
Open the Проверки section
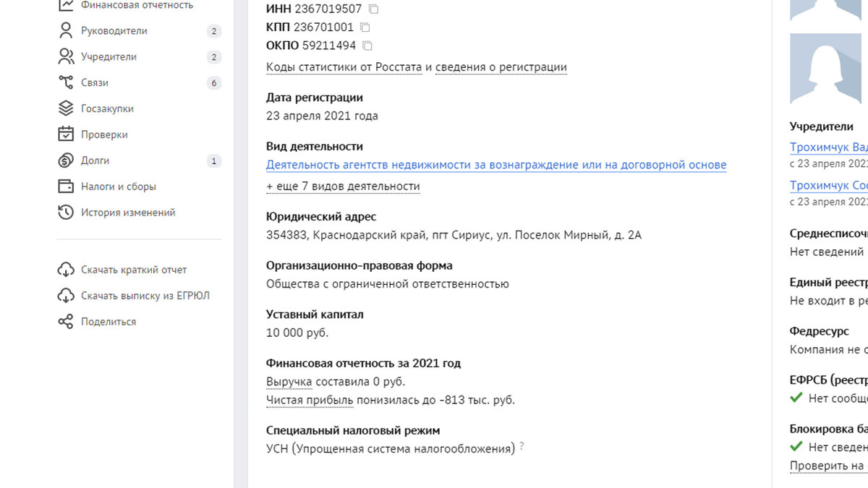pos(104,135)
